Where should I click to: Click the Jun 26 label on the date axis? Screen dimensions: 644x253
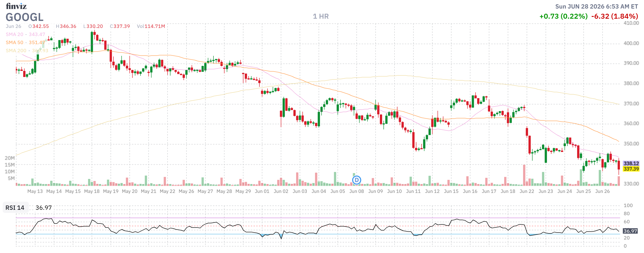pos(603,191)
